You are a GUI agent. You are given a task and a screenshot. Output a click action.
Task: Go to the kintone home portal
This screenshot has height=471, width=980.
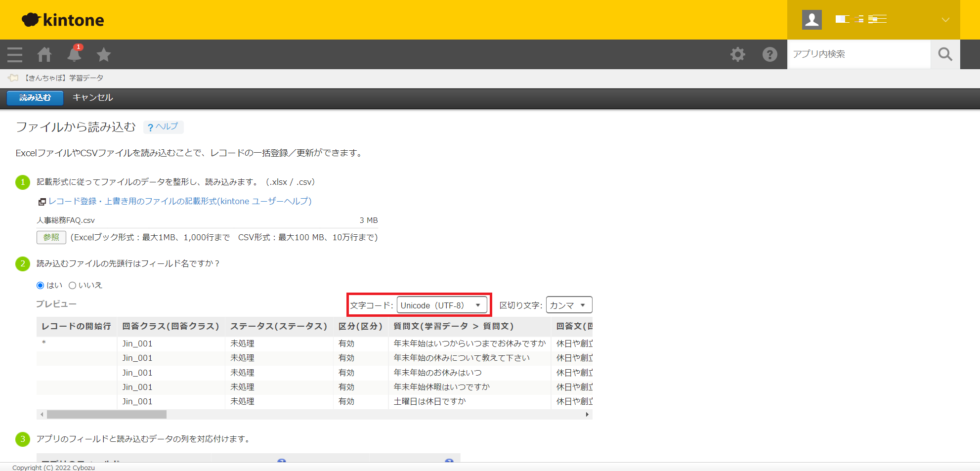[44, 54]
